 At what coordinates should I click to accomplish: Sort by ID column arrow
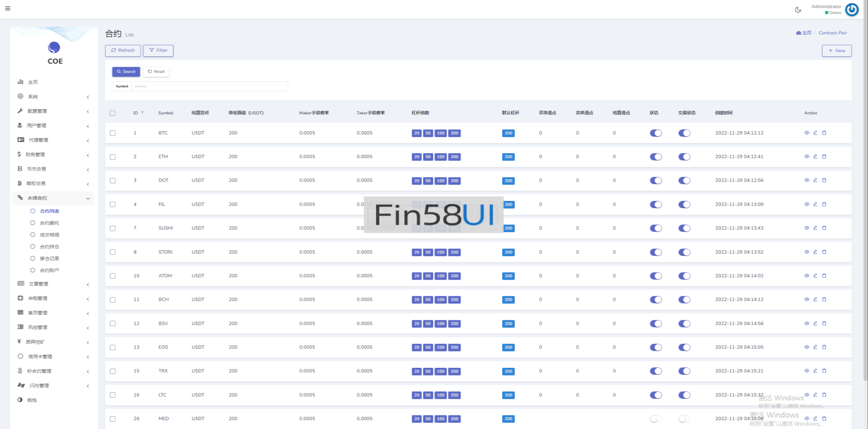(142, 113)
